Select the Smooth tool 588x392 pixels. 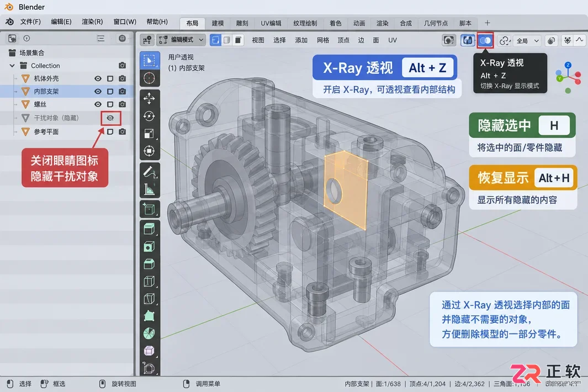tap(149, 351)
